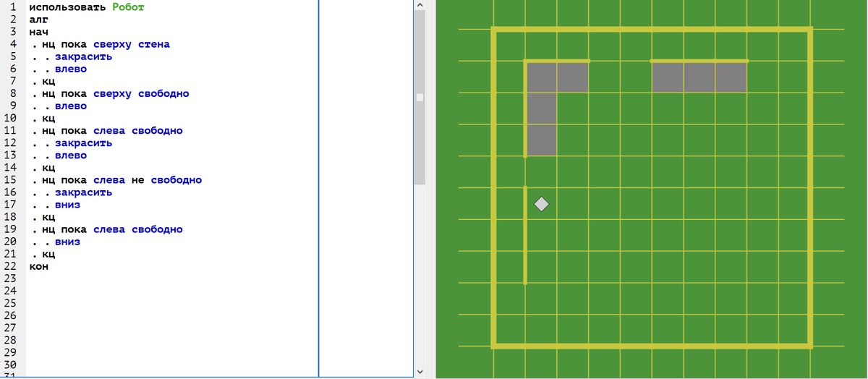Click the word 'Робот' on line 1

[129, 7]
